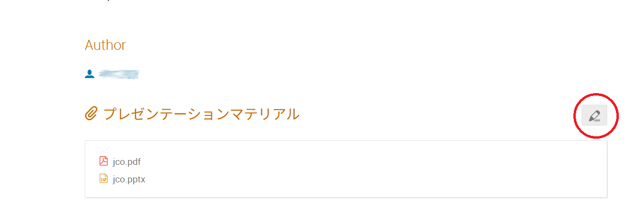644x209 pixels.
Task: Click the paperclip attachment icon
Action: (x=91, y=114)
